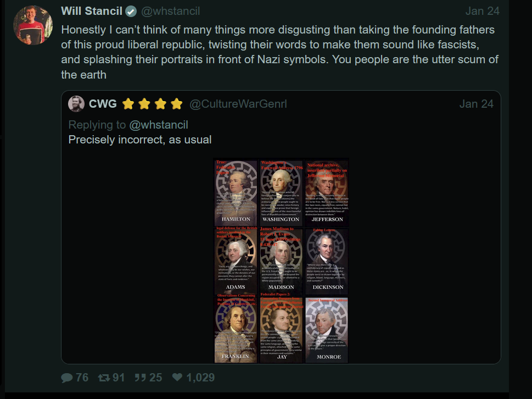
Task: Open Will Stancil's profile avatar
Action: 32,26
